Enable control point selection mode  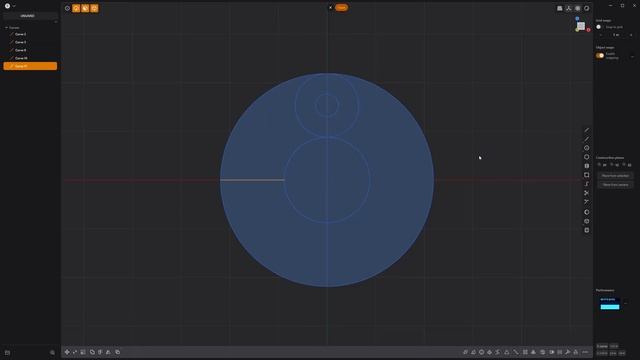click(x=67, y=8)
